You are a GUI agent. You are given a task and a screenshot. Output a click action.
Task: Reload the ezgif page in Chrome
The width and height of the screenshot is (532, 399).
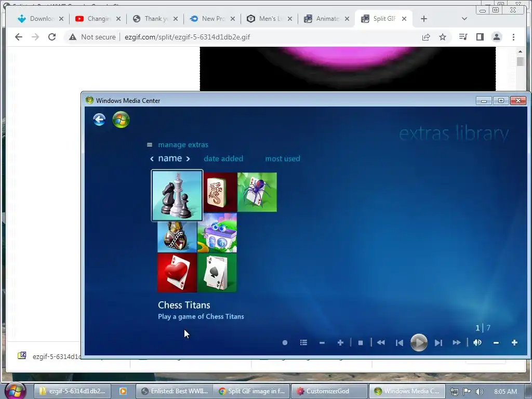pos(52,37)
